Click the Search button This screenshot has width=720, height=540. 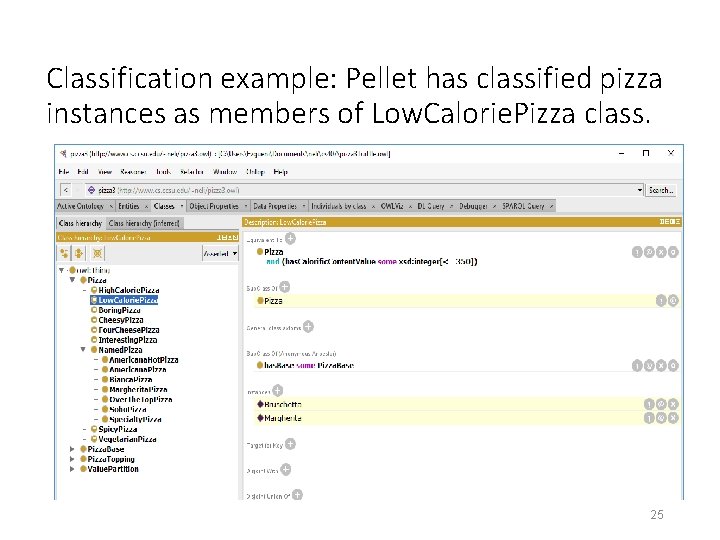[661, 190]
